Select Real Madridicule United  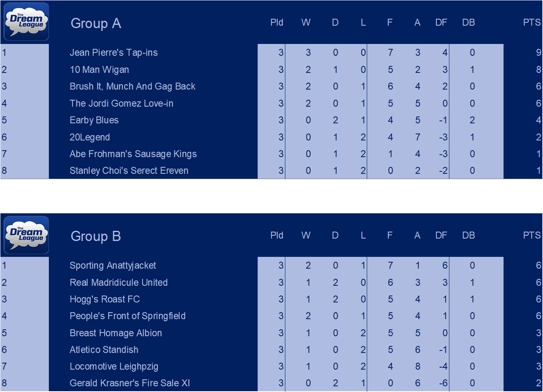click(118, 283)
